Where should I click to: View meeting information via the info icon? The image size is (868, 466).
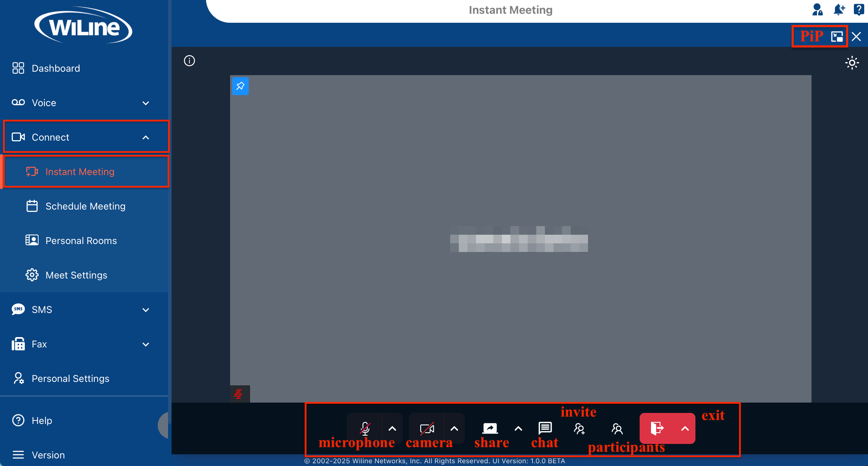(189, 61)
